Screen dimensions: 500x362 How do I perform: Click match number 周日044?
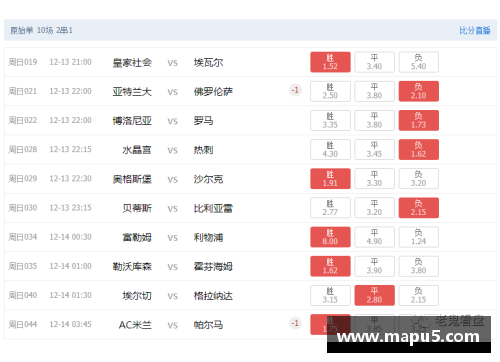23,324
